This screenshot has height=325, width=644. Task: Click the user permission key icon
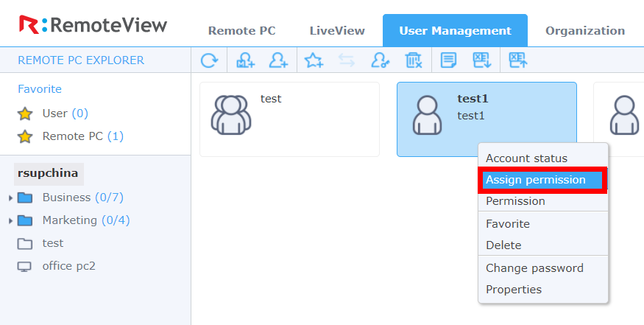[380, 60]
